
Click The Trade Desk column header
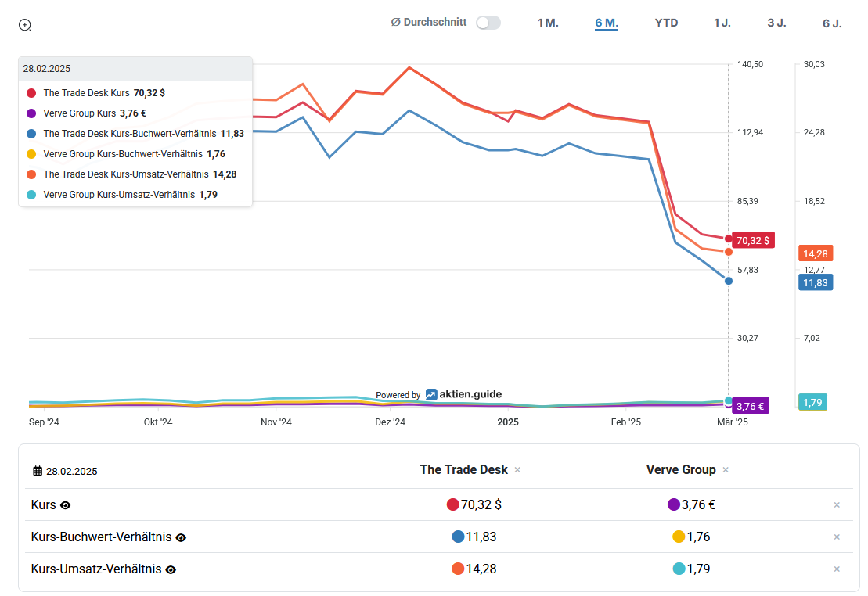464,470
